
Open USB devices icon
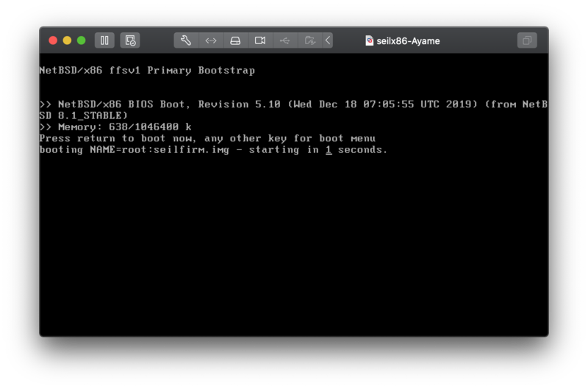pos(285,40)
